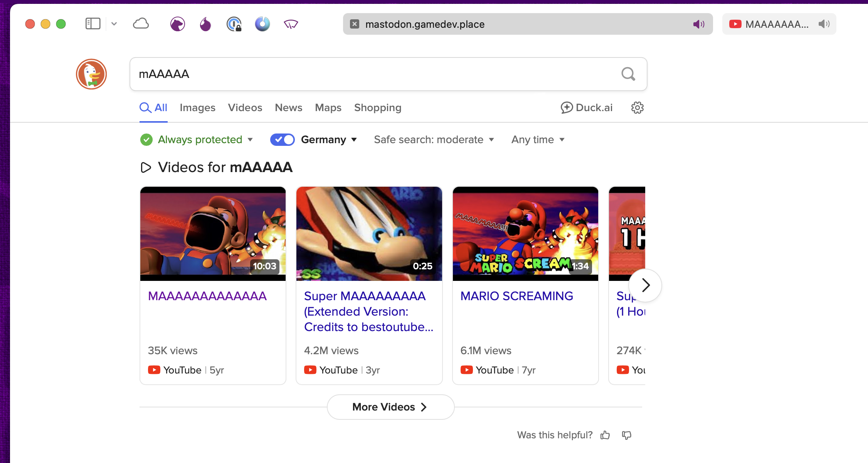Click the YouTube icon under 6.1M views video

coord(467,370)
